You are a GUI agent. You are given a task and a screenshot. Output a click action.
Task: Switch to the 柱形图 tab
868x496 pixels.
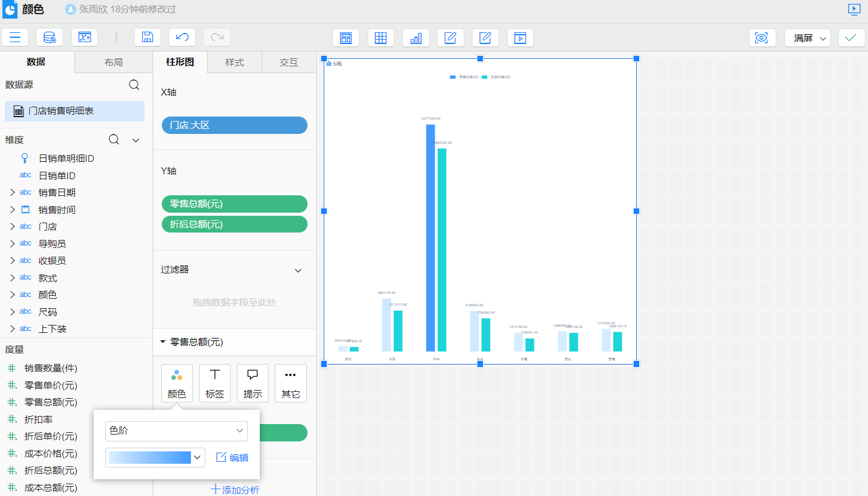[x=180, y=62]
